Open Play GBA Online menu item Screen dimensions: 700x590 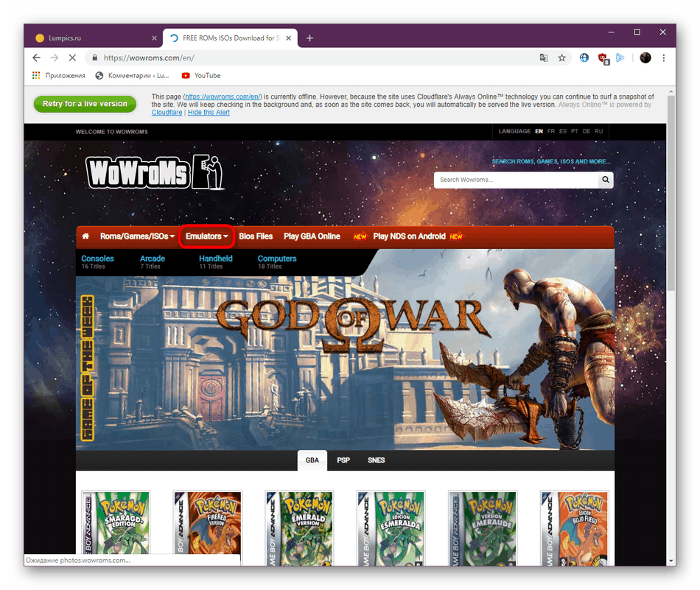[312, 236]
